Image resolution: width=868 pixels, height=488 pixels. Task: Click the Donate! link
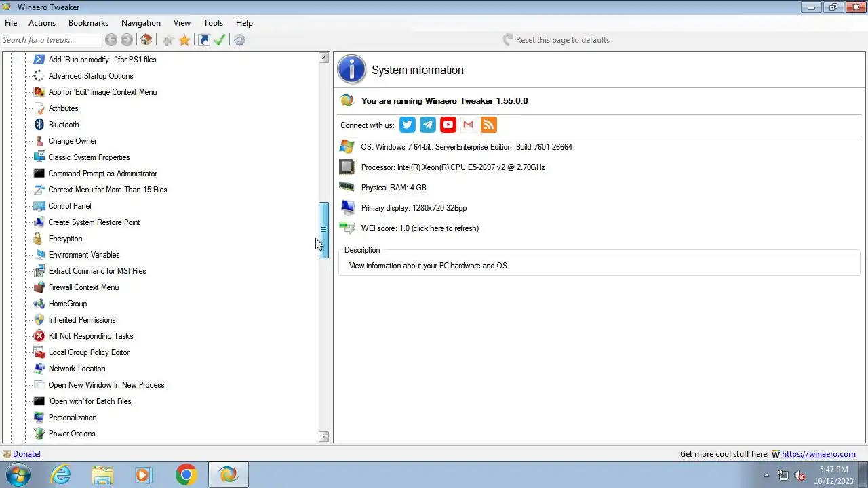pos(26,454)
